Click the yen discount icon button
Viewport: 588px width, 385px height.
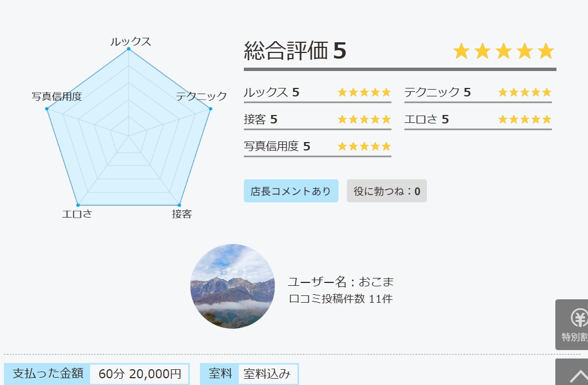pyautogui.click(x=573, y=324)
